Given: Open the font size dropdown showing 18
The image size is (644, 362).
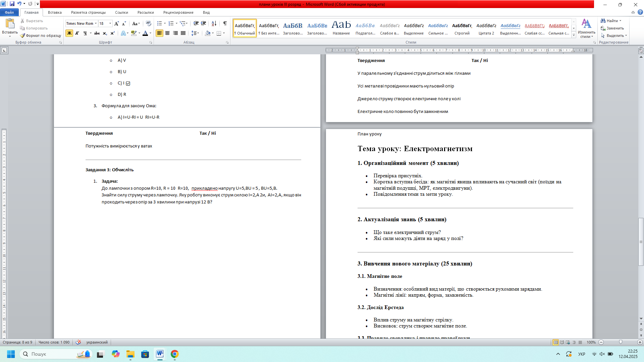Looking at the screenshot, I should pos(110,23).
